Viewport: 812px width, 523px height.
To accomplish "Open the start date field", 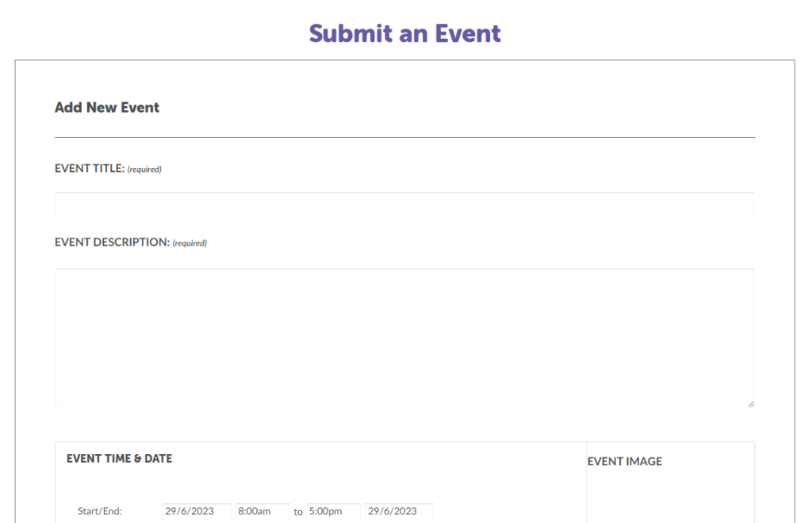I will 197,512.
